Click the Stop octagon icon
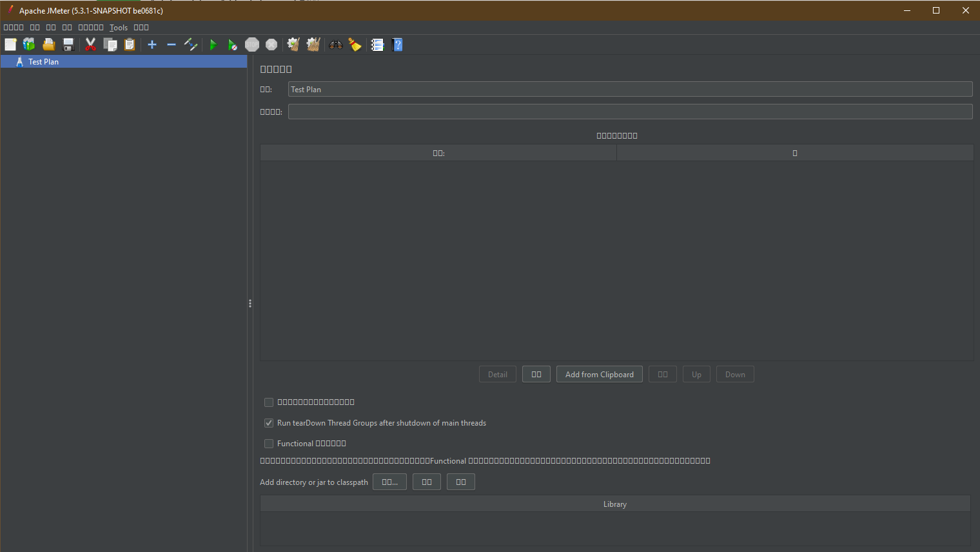980x552 pixels. (x=252, y=44)
